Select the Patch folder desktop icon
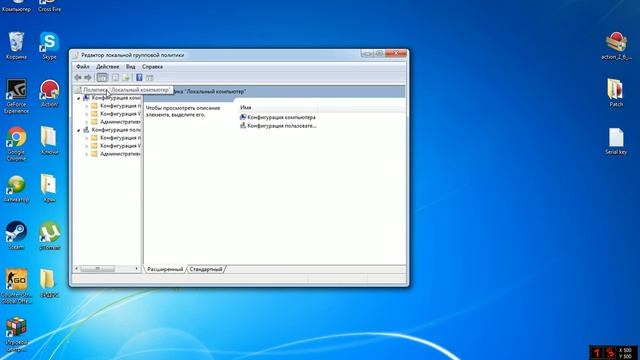The width and height of the screenshot is (640, 360). pyautogui.click(x=616, y=93)
